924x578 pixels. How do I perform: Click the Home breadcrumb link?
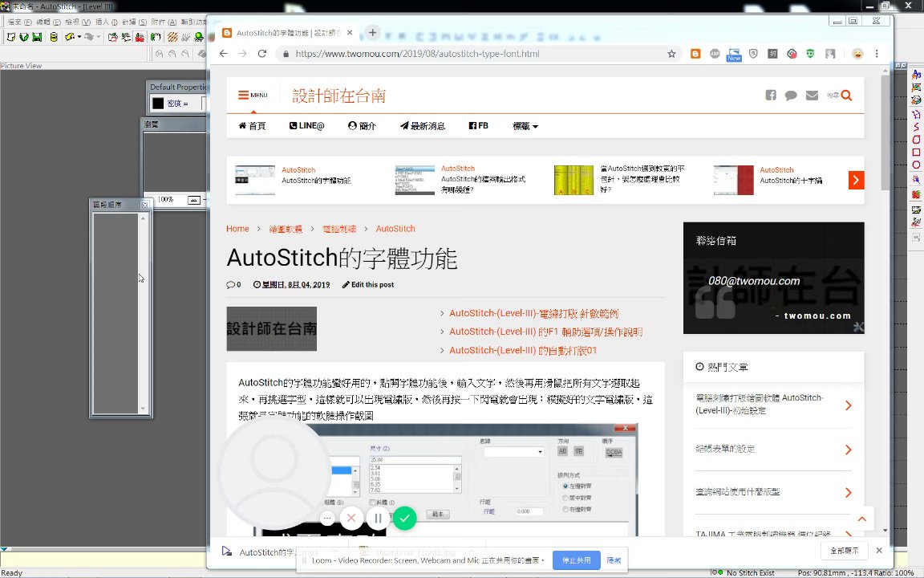coord(237,229)
